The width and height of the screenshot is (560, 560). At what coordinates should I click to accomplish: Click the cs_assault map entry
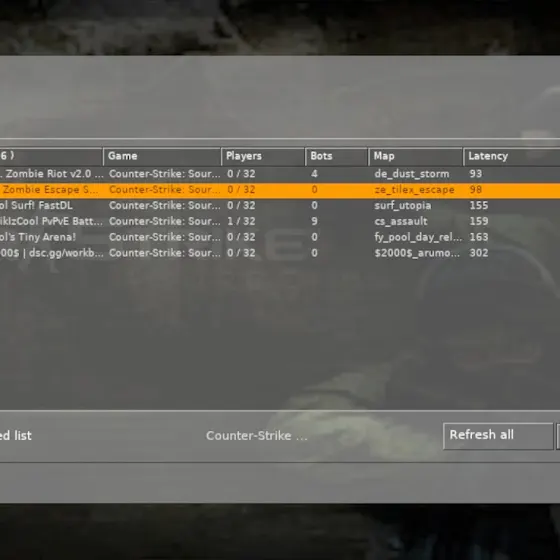[x=401, y=221]
